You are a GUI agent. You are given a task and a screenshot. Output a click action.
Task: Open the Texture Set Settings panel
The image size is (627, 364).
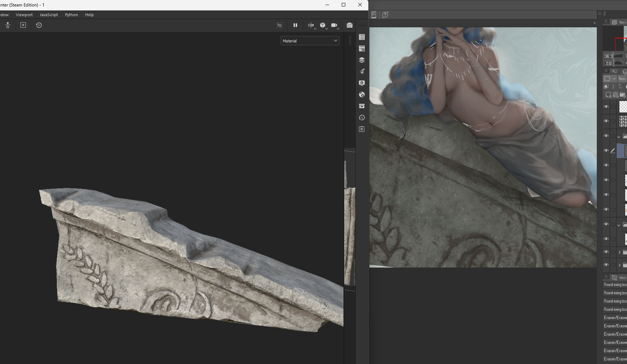[x=362, y=49]
